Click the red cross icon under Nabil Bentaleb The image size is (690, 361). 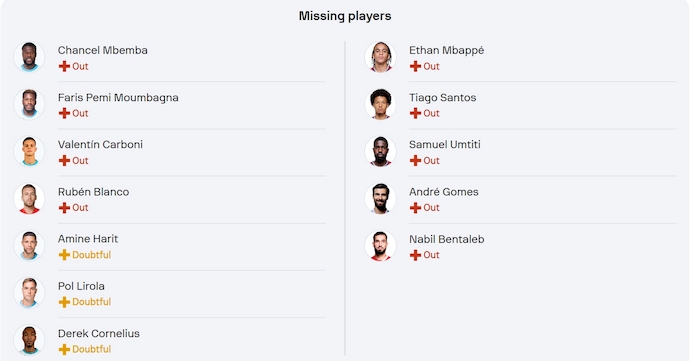(415, 255)
